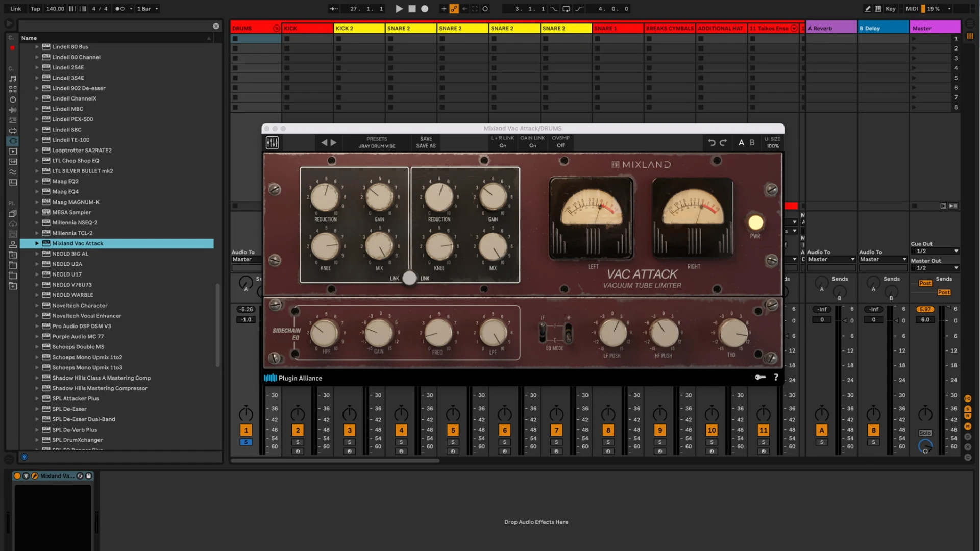Load the previous preset with the left arrow

pyautogui.click(x=324, y=143)
